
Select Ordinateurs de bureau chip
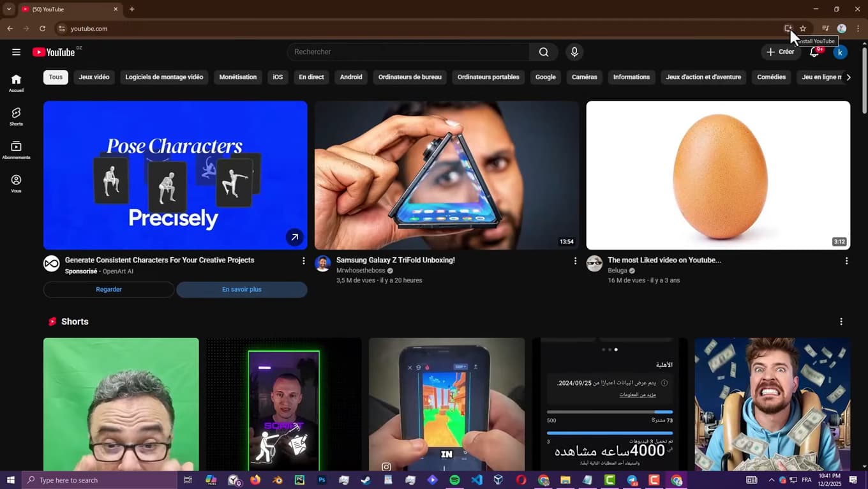410,77
